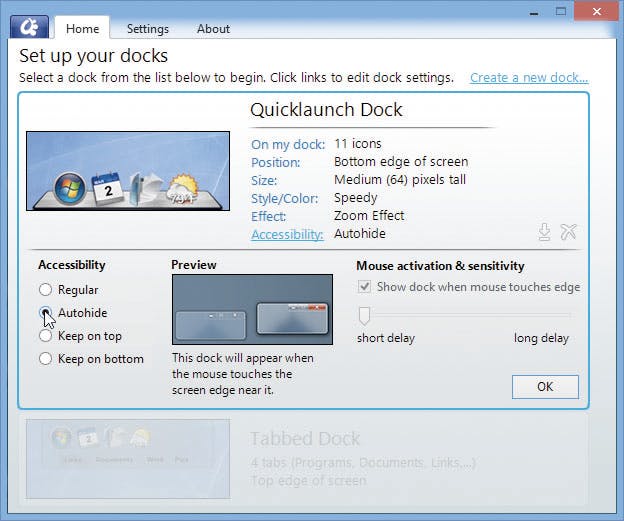The image size is (624, 521).
Task: Click the Bottom edge of screen value
Action: [401, 162]
